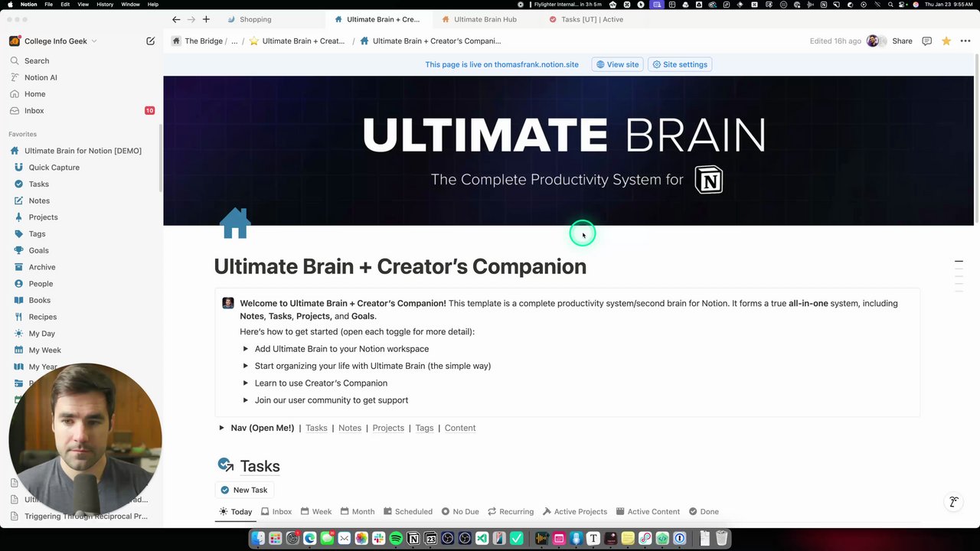The height and width of the screenshot is (551, 980).
Task: Open the File menu in menu bar
Action: click(49, 5)
